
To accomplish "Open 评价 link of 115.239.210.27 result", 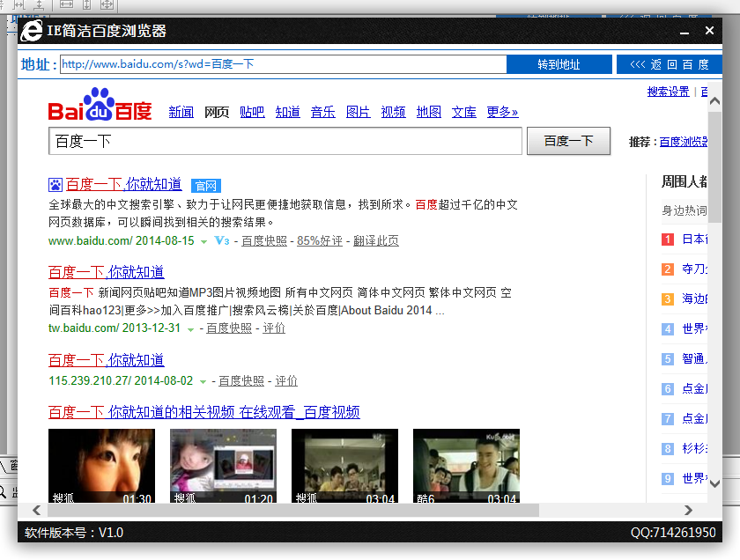I will click(286, 380).
